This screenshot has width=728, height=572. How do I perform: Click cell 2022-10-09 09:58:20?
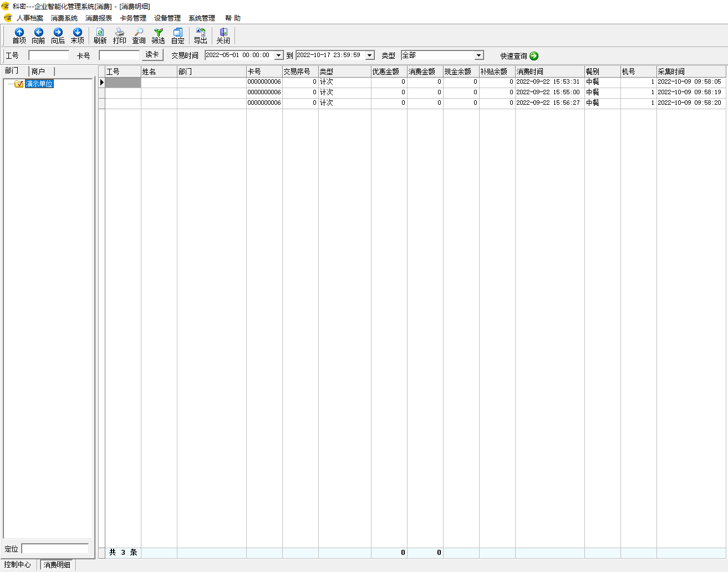pos(691,103)
